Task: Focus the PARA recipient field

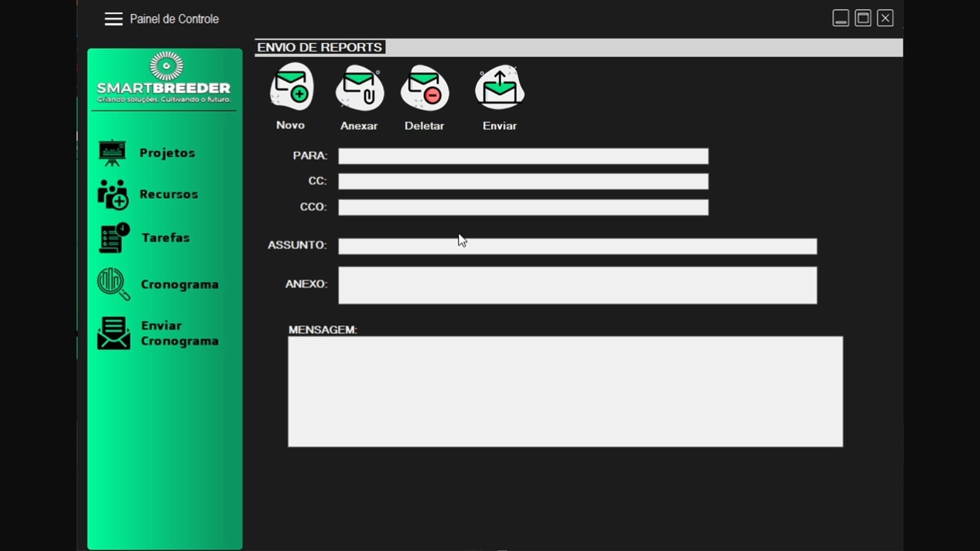Action: click(x=524, y=156)
